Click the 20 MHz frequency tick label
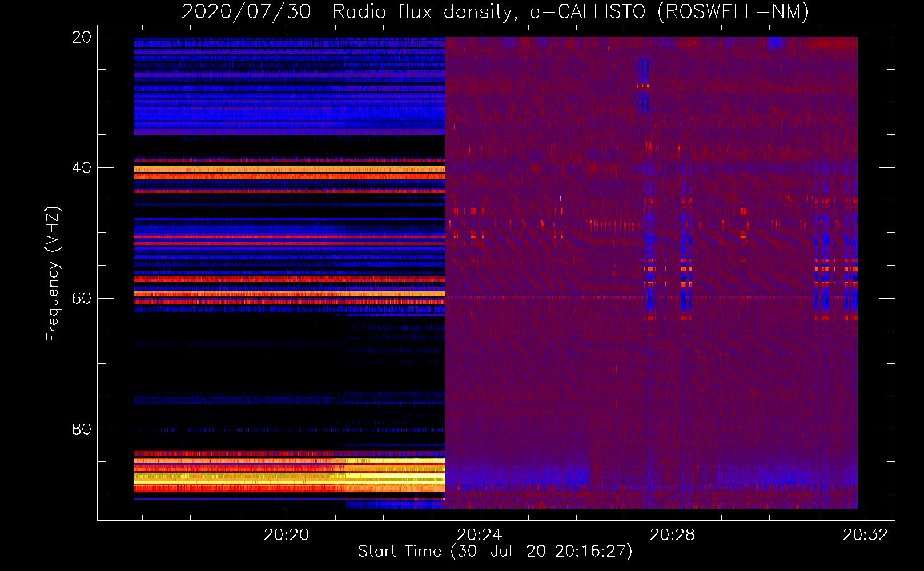924x571 pixels. click(x=82, y=37)
